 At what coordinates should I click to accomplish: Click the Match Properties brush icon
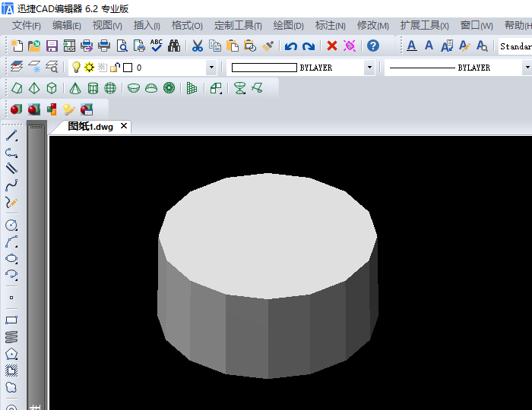(x=268, y=46)
